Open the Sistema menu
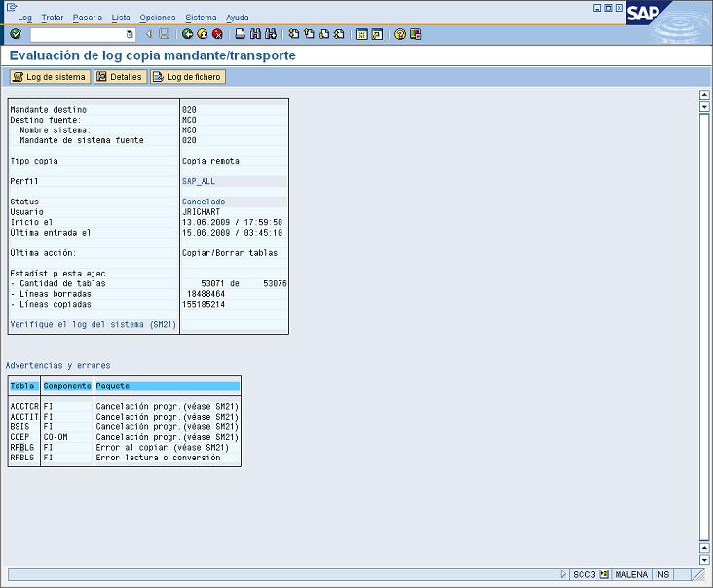 pos(201,18)
